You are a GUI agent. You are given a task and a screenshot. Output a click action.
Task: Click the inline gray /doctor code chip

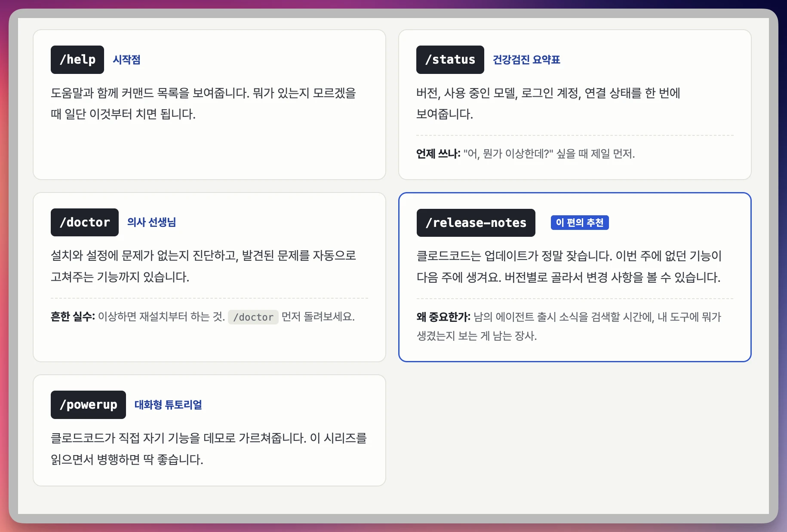(253, 317)
